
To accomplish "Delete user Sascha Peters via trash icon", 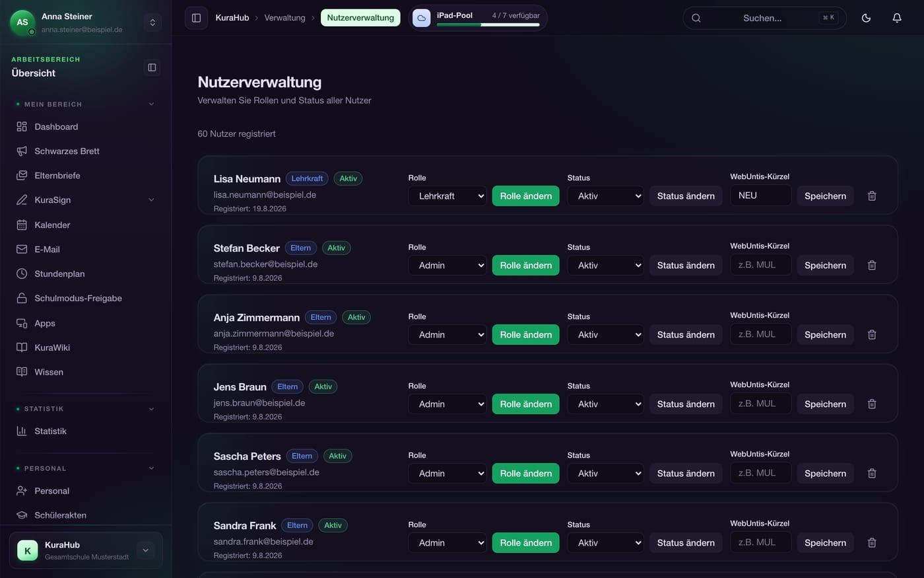I will (x=872, y=474).
